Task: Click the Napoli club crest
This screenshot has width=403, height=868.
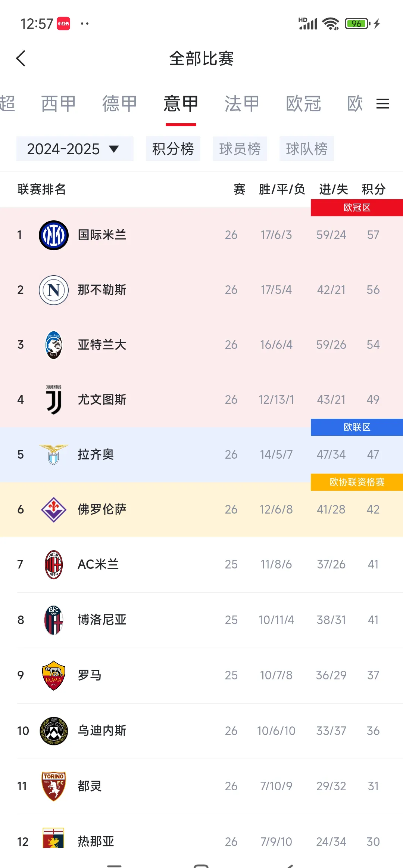Action: pos(53,289)
